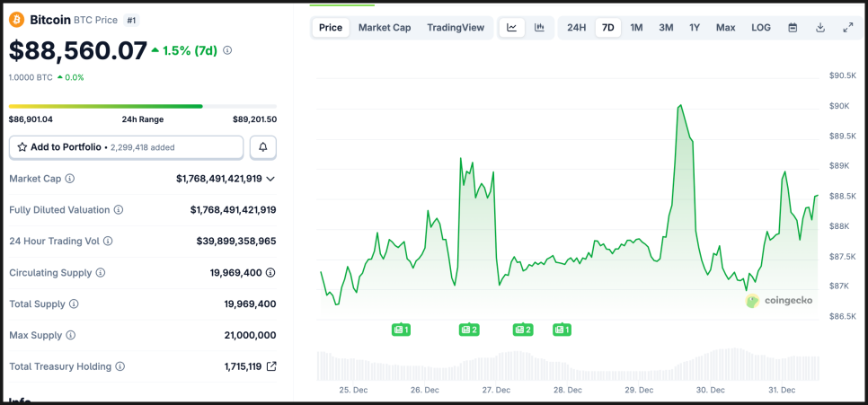
Task: Click info icon next to Circulating Supply value
Action: (270, 273)
